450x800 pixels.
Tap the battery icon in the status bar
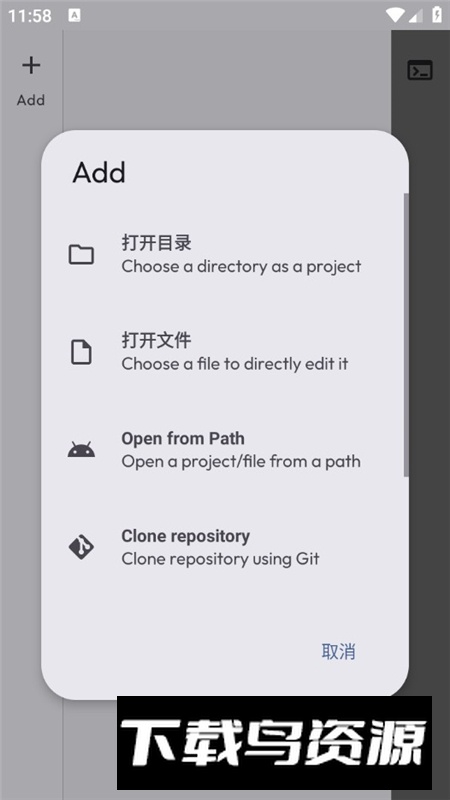point(437,15)
